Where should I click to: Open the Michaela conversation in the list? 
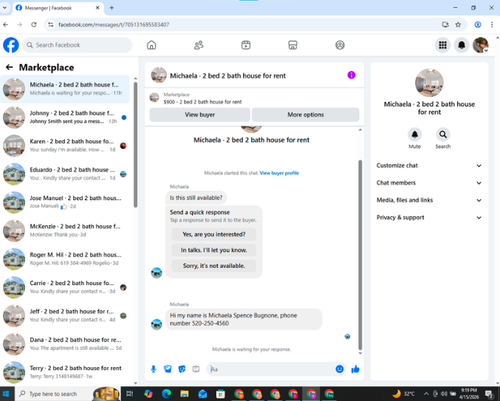pyautogui.click(x=65, y=89)
